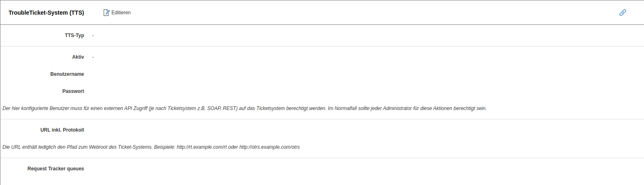Select the Passwort label

[73, 91]
